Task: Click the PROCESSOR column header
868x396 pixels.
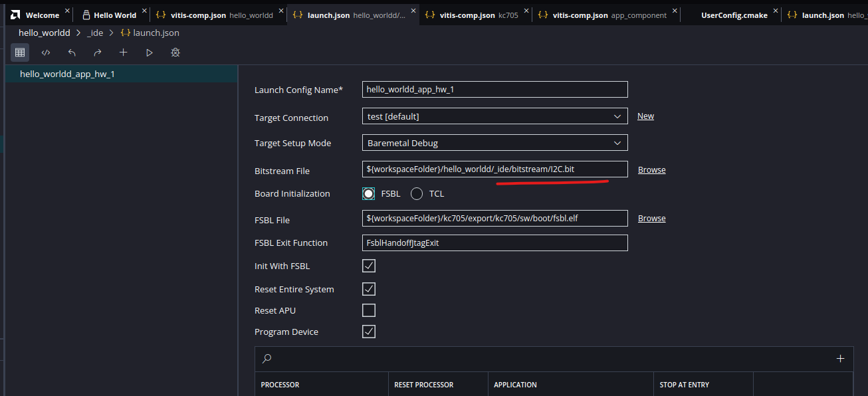Action: [280, 385]
